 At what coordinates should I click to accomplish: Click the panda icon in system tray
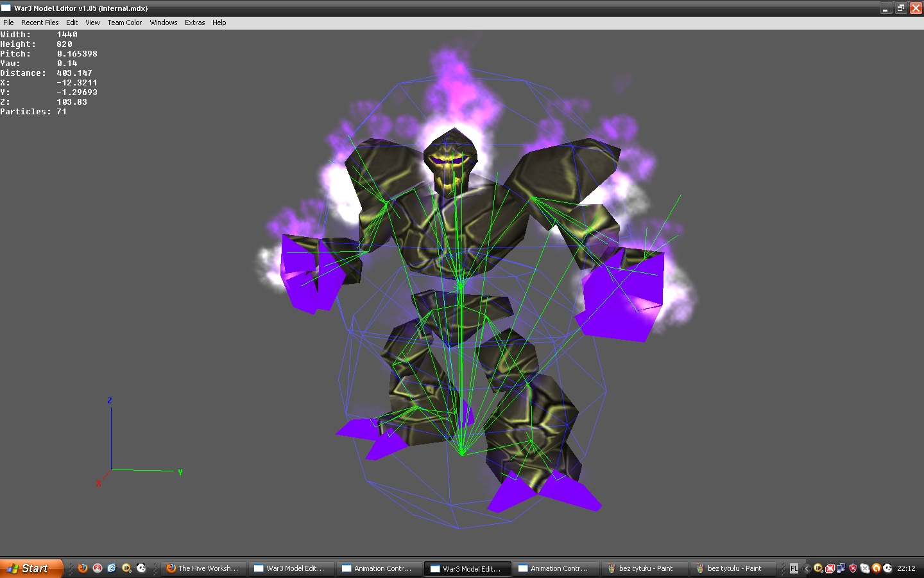tap(887, 568)
